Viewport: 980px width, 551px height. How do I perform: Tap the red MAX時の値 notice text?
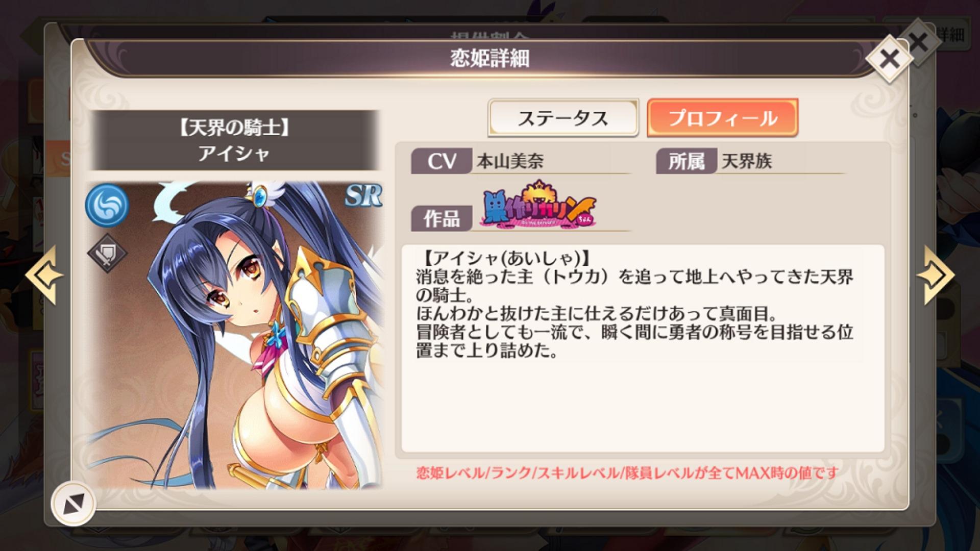coord(627,473)
